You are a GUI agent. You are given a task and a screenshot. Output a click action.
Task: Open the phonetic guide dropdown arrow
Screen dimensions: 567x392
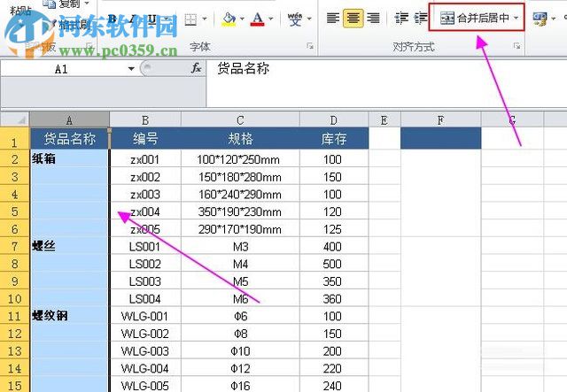tap(309, 19)
